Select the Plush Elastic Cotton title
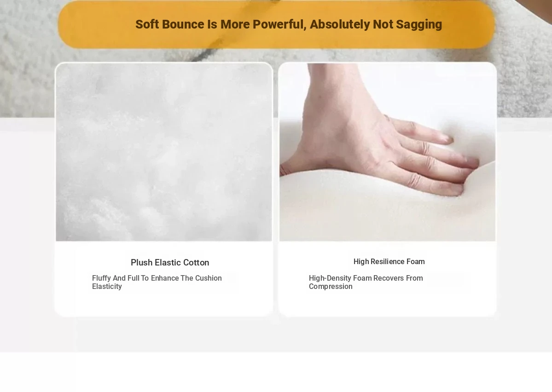Viewport: 552px width, 392px height. click(170, 263)
